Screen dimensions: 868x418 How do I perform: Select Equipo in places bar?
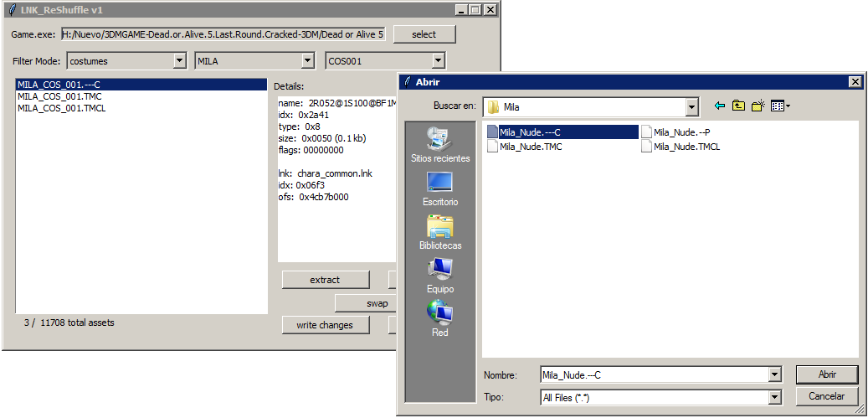click(x=440, y=276)
